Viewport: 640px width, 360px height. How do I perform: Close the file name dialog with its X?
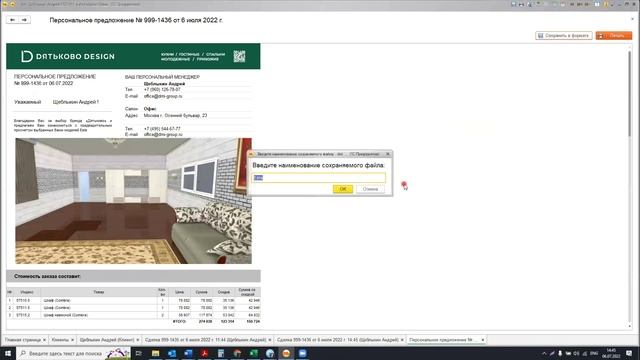[x=388, y=154]
